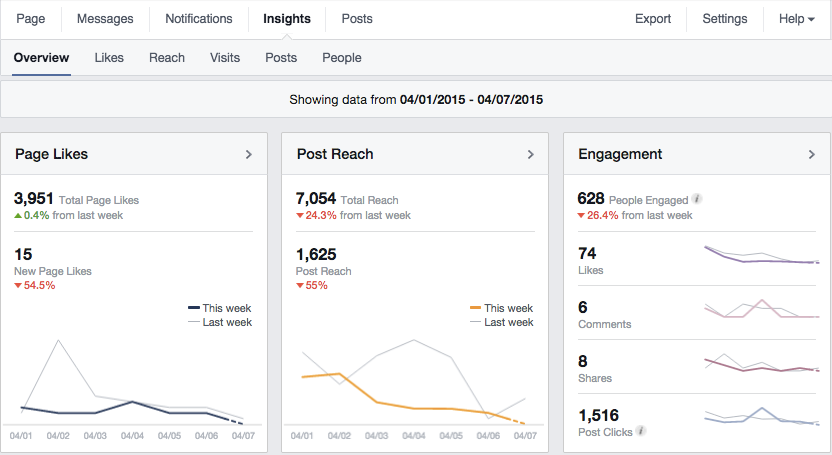
Task: Click the Page top navigation tab
Action: pos(30,19)
